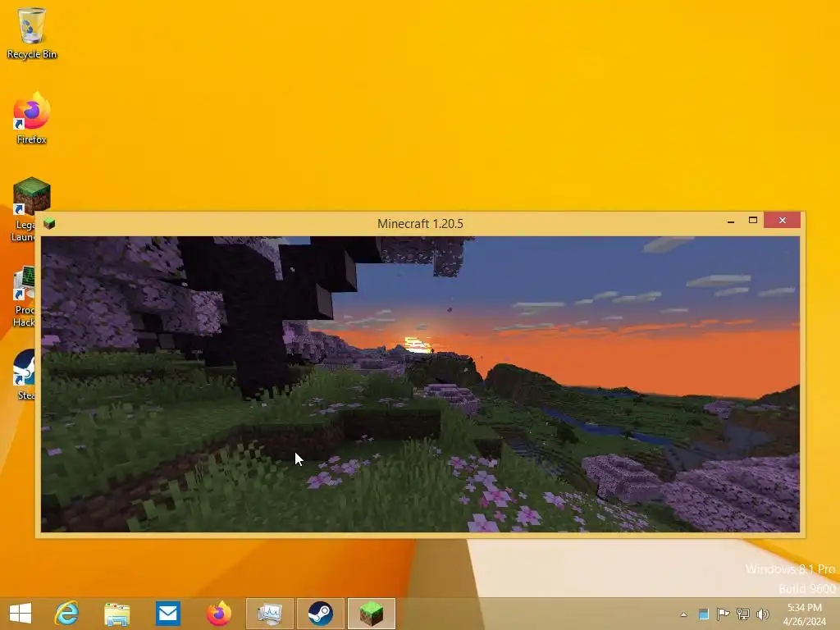The width and height of the screenshot is (840, 630).
Task: Switch to Process Hacker in the taskbar
Action: (269, 614)
